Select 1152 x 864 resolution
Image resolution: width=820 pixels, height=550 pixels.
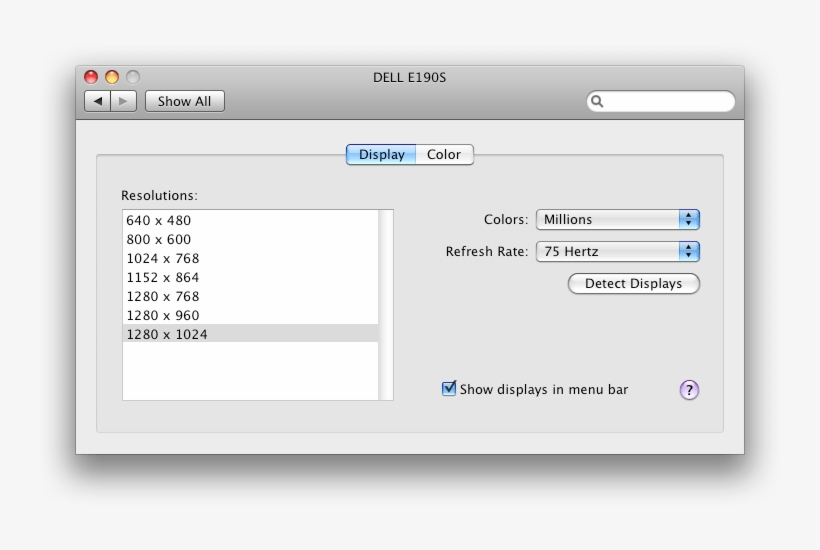(x=163, y=277)
